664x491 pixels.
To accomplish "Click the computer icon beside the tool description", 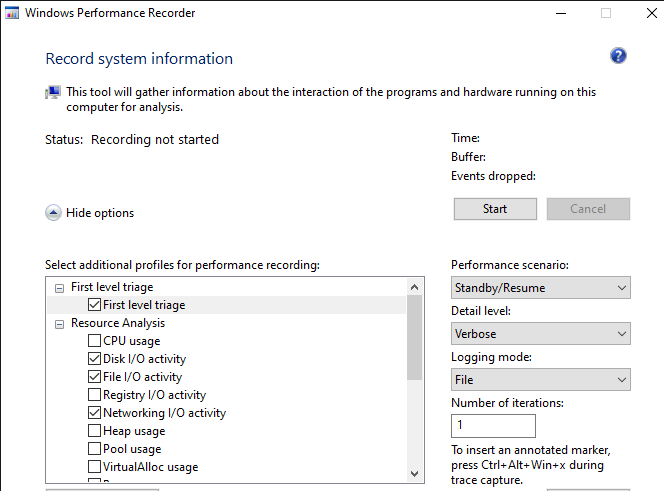I will (x=53, y=92).
